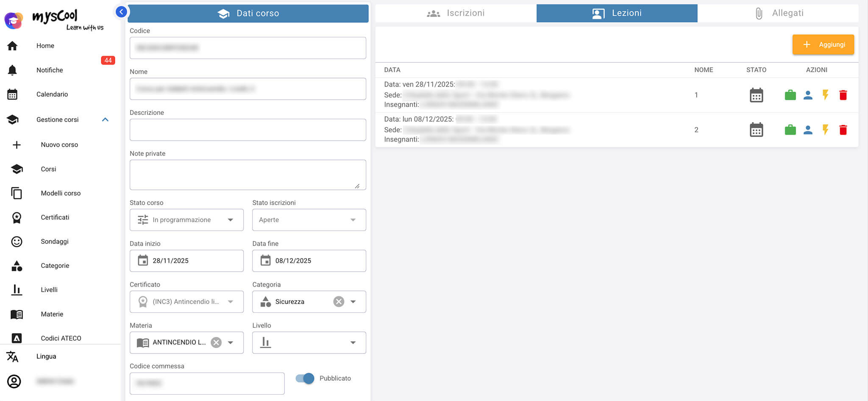868x401 pixels.
Task: Click into the Descrizione input field
Action: click(248, 130)
